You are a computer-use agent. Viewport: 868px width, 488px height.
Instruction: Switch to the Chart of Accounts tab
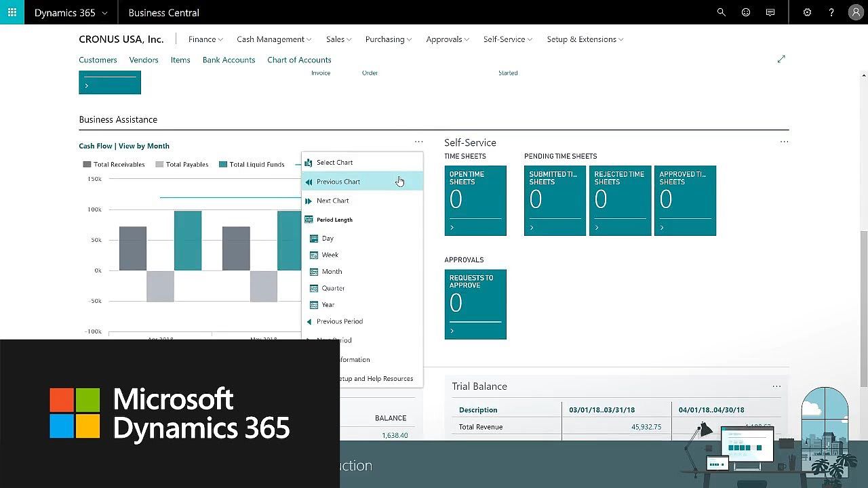pos(299,60)
